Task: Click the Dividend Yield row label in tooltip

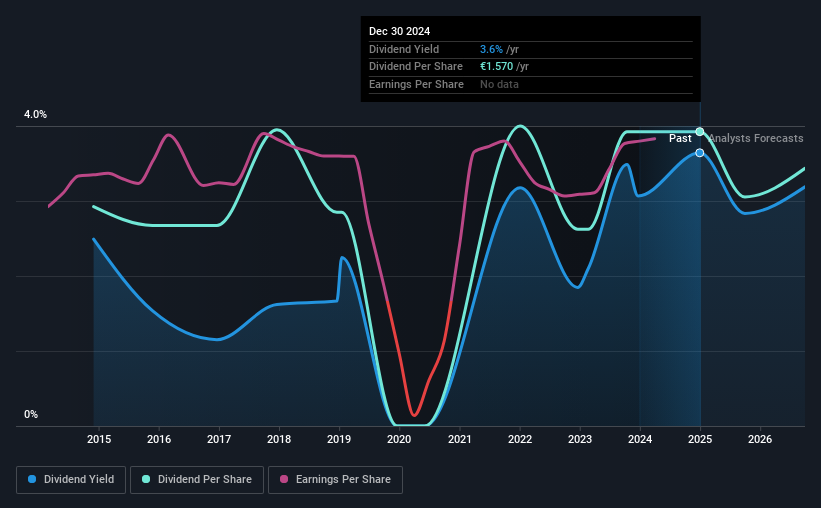Action: [404, 49]
